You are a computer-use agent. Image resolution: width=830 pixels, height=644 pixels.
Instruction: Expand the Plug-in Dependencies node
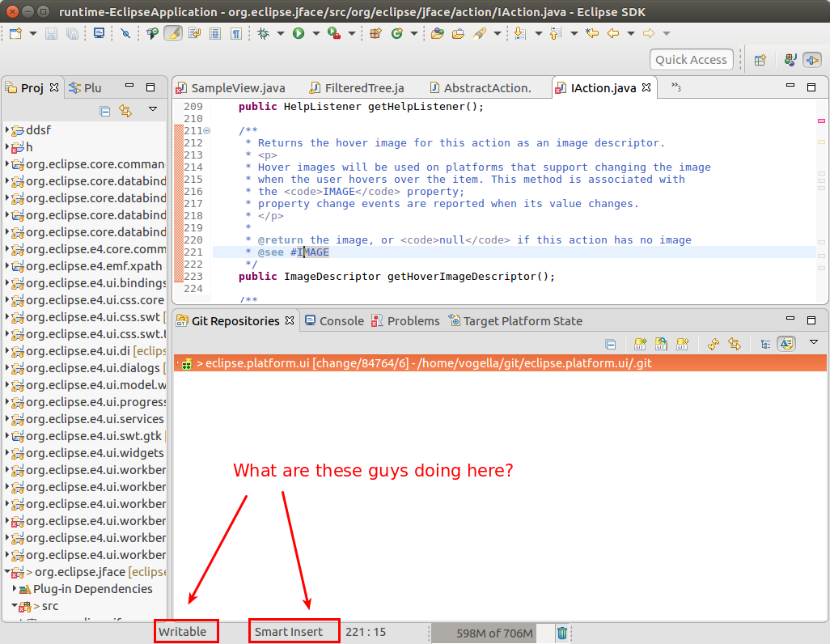coord(15,588)
